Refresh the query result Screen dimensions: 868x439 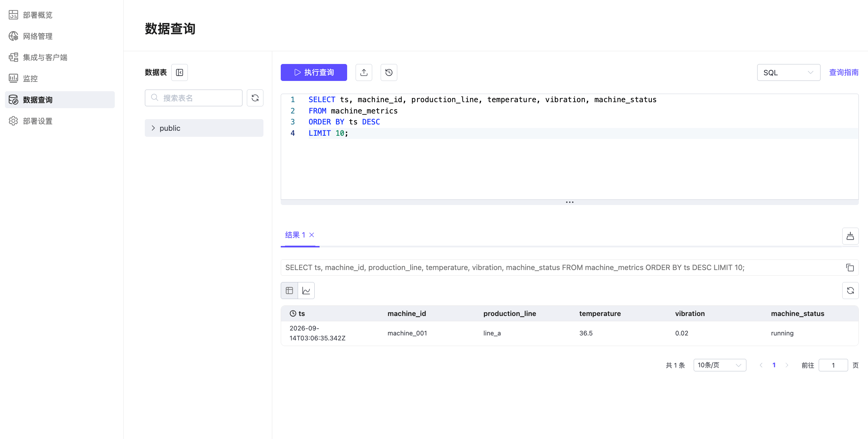850,291
